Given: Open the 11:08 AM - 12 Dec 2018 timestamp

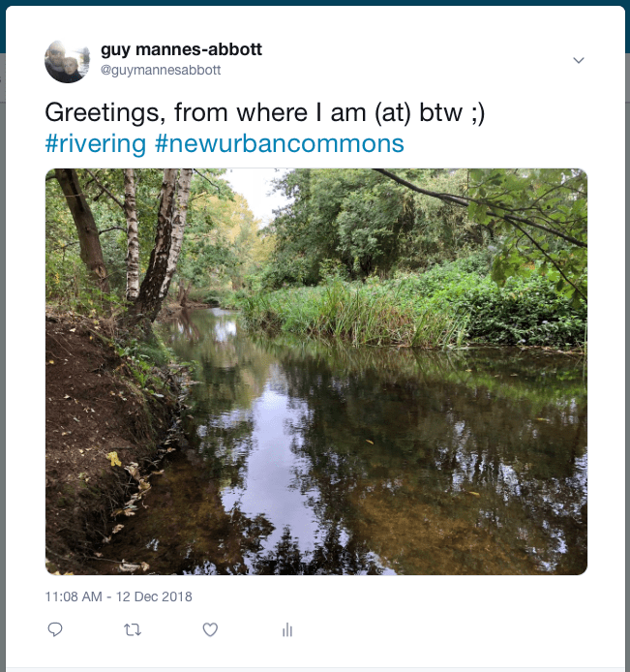Looking at the screenshot, I should (119, 596).
